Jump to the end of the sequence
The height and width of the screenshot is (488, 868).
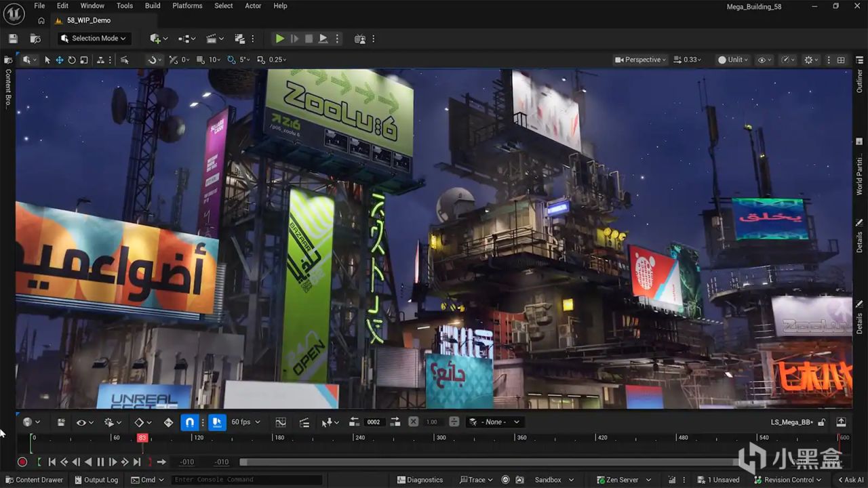[137, 462]
